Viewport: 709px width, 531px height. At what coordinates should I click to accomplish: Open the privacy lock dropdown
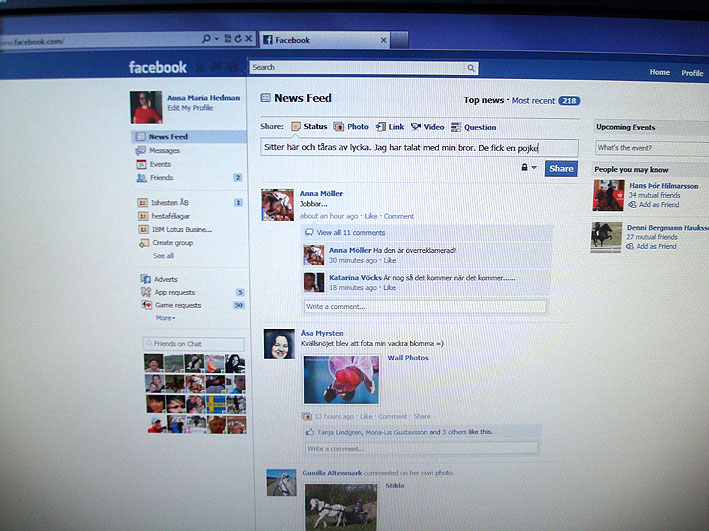529,168
